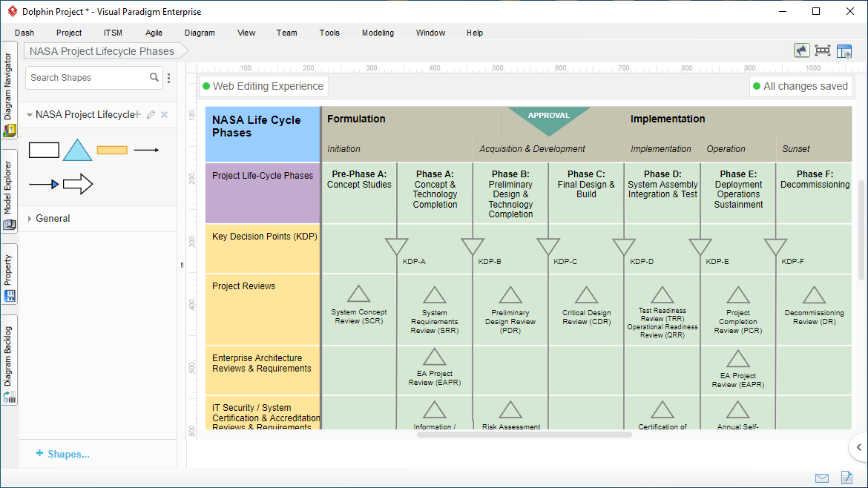This screenshot has width=868, height=488.
Task: Open the Diagram Navigator side tab
Action: [x=9, y=90]
